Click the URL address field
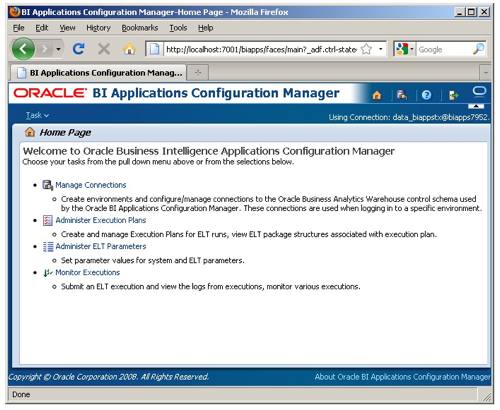The width and height of the screenshot is (500, 410). (x=261, y=50)
